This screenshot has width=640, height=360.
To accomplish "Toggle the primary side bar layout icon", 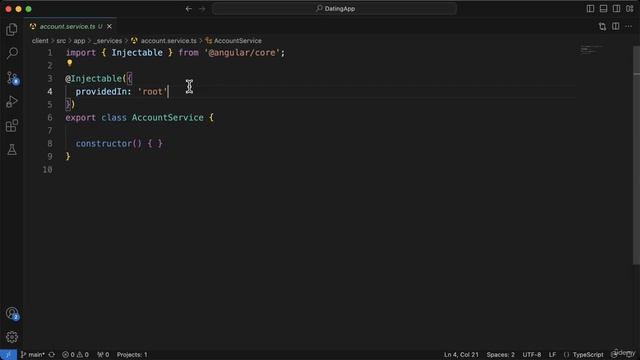I will pyautogui.click(x=590, y=9).
